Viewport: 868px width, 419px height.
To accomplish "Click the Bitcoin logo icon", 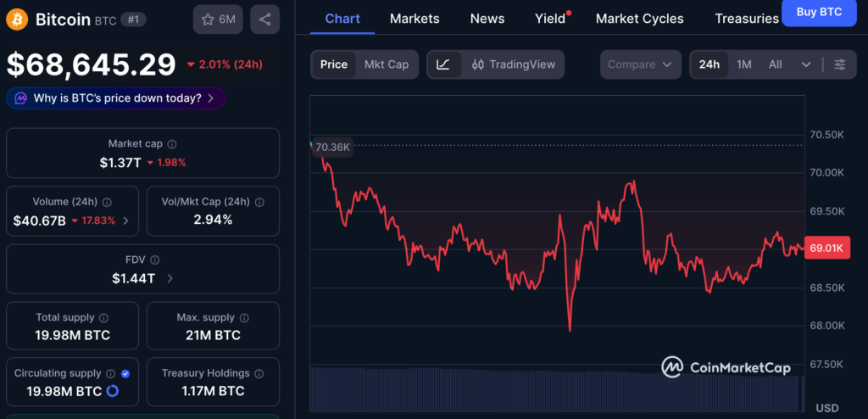I will pyautogui.click(x=17, y=19).
